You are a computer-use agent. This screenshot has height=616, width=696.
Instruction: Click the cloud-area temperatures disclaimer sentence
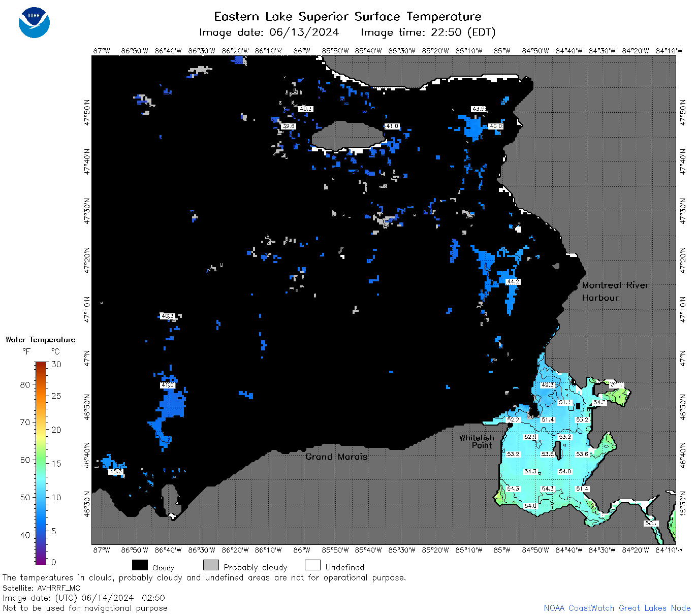[204, 578]
